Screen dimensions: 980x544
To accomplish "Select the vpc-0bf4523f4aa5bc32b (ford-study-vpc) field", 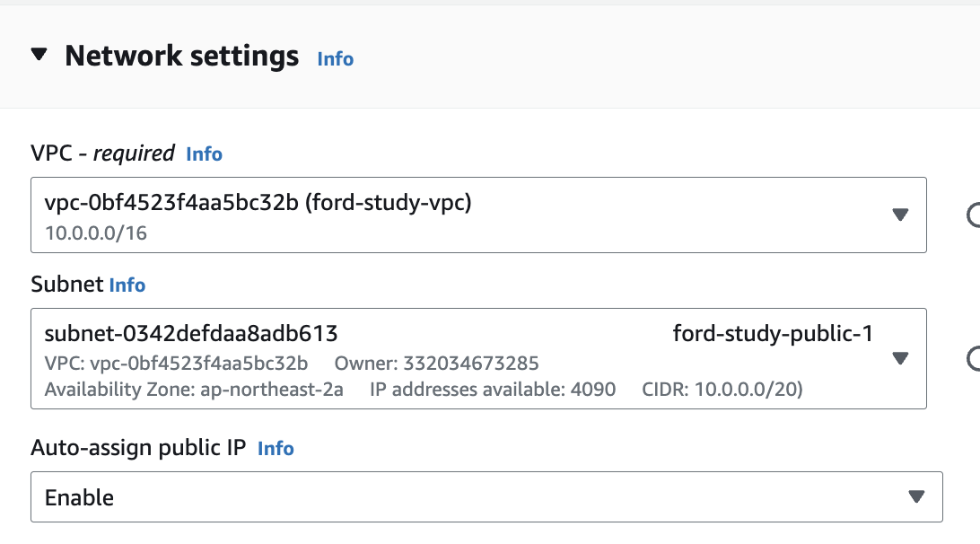I will point(478,215).
